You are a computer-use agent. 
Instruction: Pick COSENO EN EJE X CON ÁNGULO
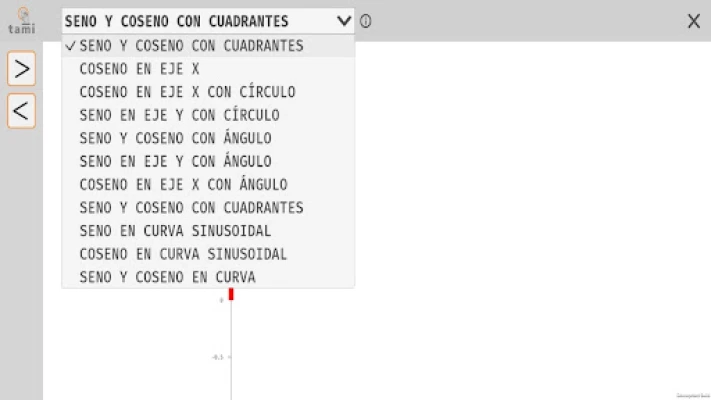(183, 184)
